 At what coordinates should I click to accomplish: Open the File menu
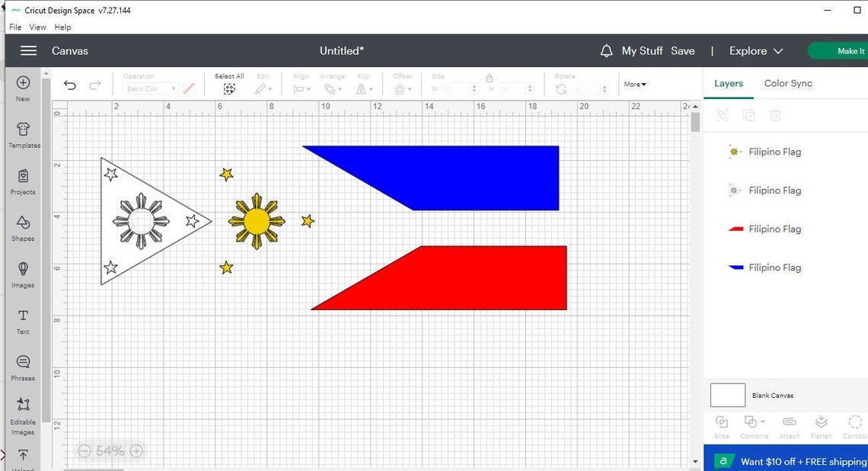(14, 27)
